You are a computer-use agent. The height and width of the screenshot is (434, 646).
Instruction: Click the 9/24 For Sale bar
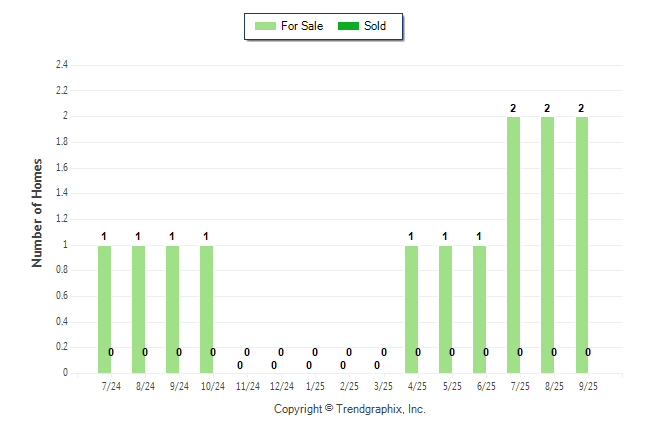(172, 309)
